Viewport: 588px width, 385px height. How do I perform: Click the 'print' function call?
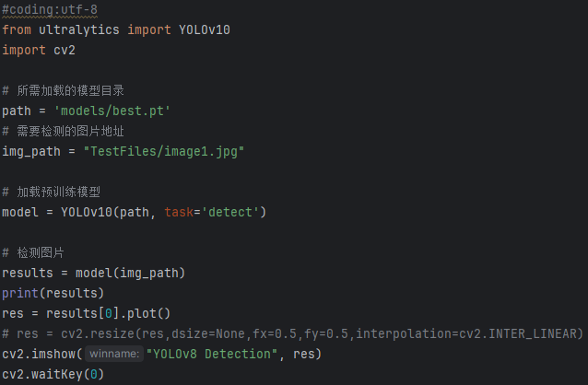click(x=20, y=293)
